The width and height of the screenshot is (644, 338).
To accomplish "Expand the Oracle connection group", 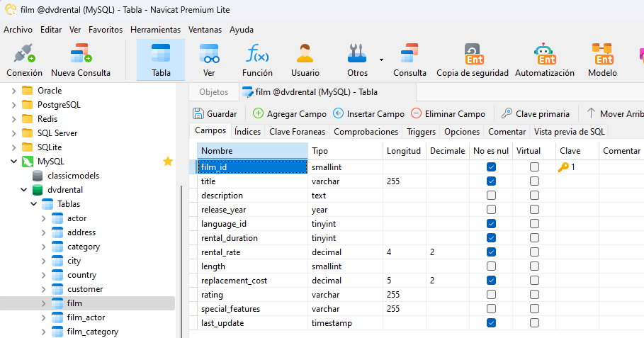I will [13, 91].
